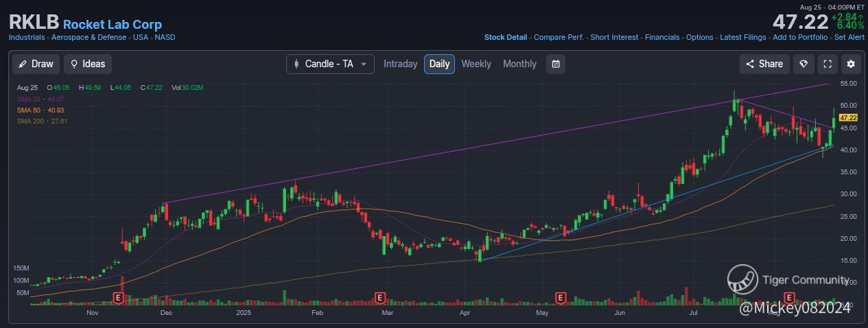The height and width of the screenshot is (328, 868).
Task: Click the large 47.22 last price
Action: pyautogui.click(x=800, y=22)
